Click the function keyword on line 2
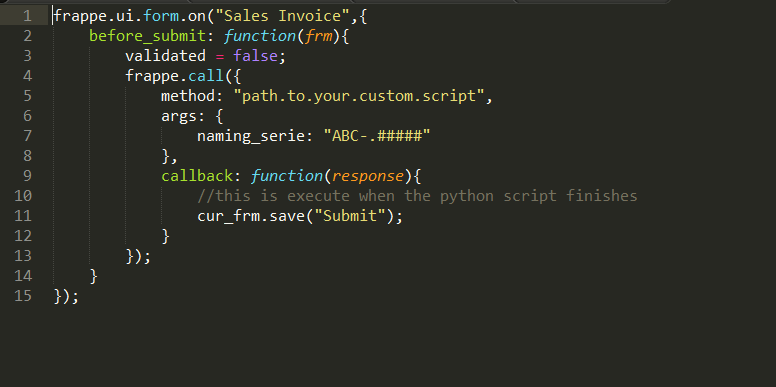Viewport: 776px width, 387px height. tap(260, 36)
